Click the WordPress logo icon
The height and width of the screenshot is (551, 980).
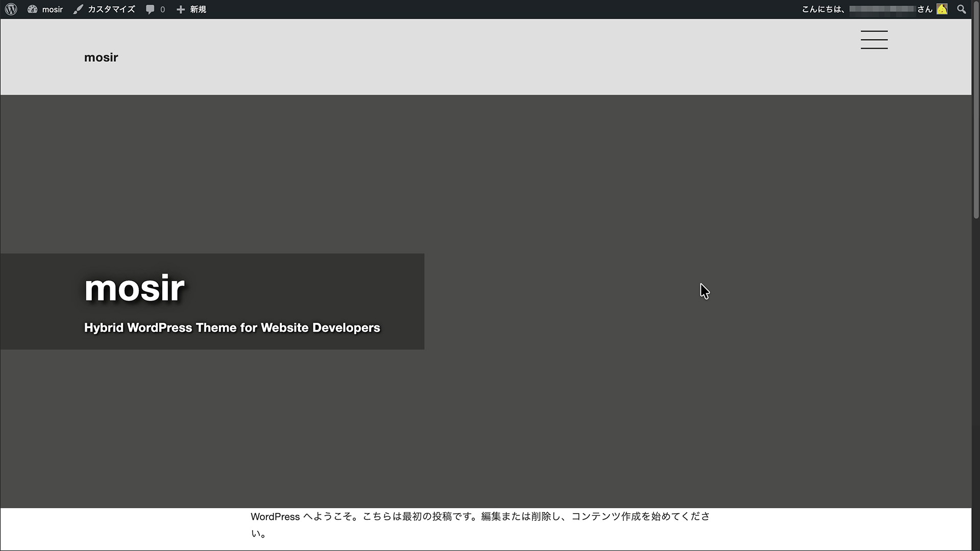click(11, 9)
